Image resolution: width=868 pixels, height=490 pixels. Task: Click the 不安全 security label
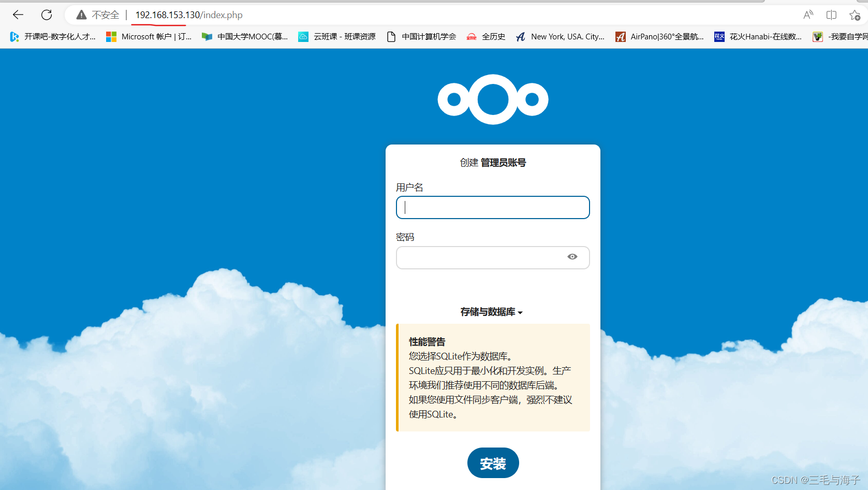106,15
